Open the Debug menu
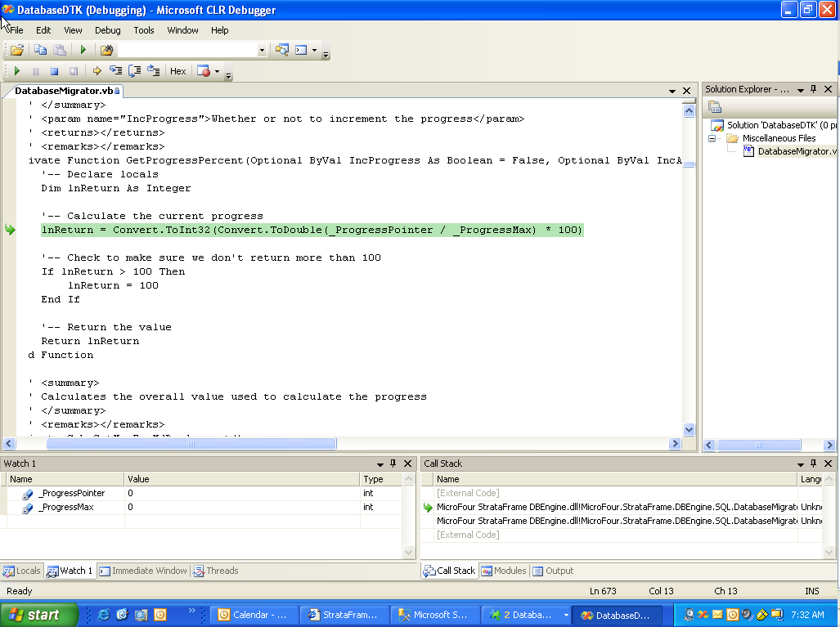 107,30
